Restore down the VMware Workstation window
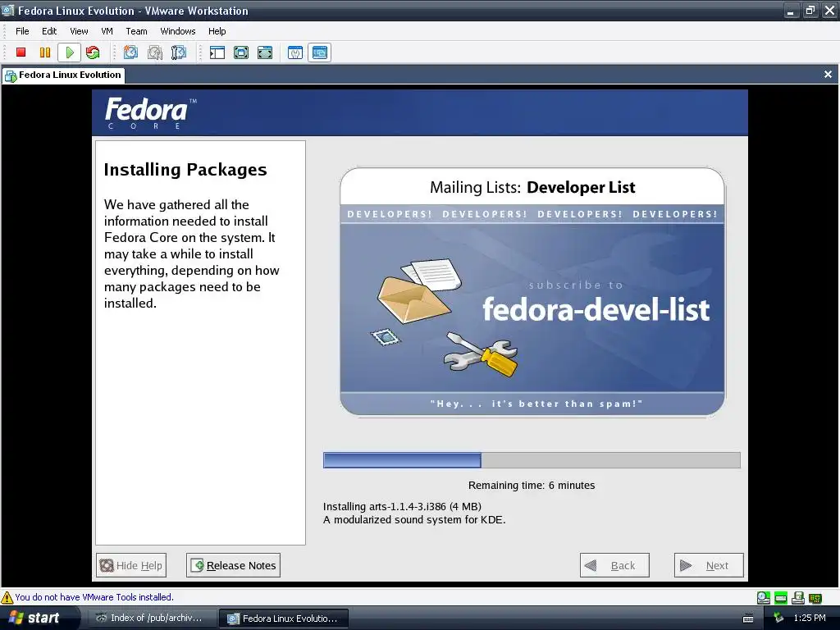The image size is (840, 630). [810, 11]
